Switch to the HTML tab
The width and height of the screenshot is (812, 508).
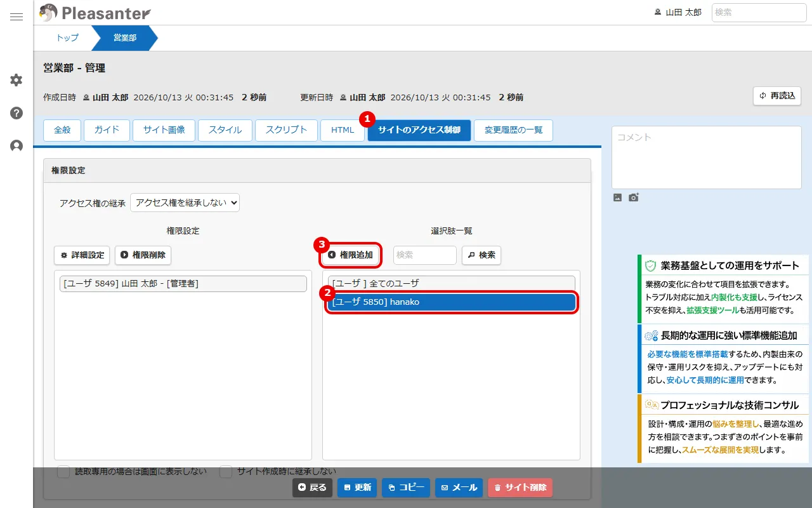click(343, 130)
